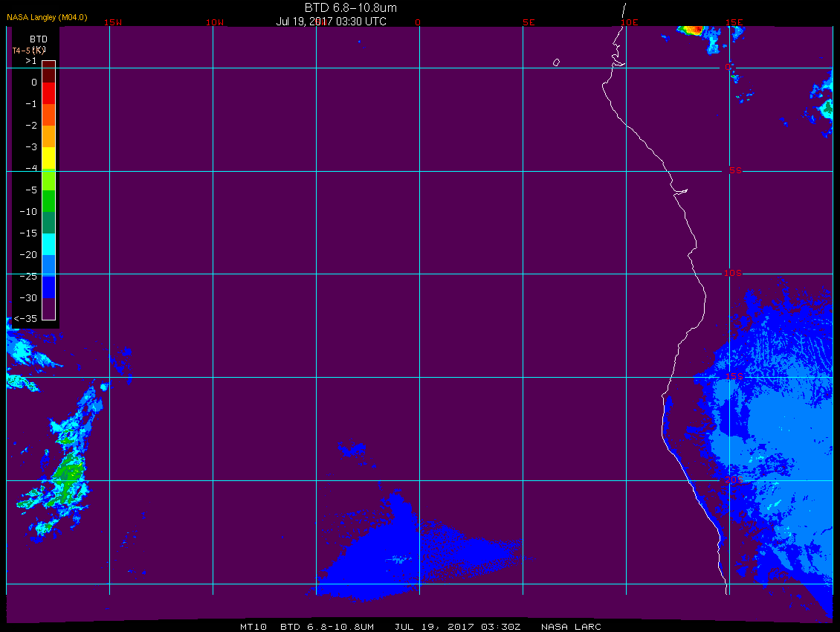Click the '>1' legend value
The height and width of the screenshot is (632, 840).
coord(31,61)
